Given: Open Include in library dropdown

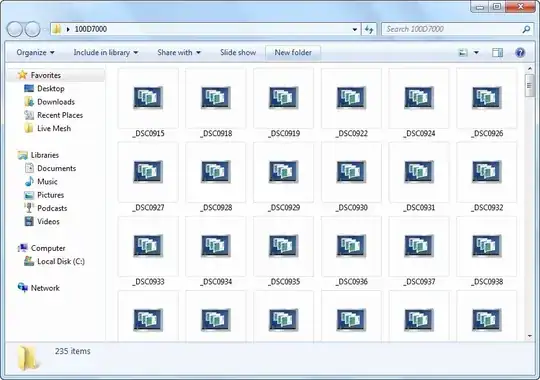Looking at the screenshot, I should click(x=106, y=52).
